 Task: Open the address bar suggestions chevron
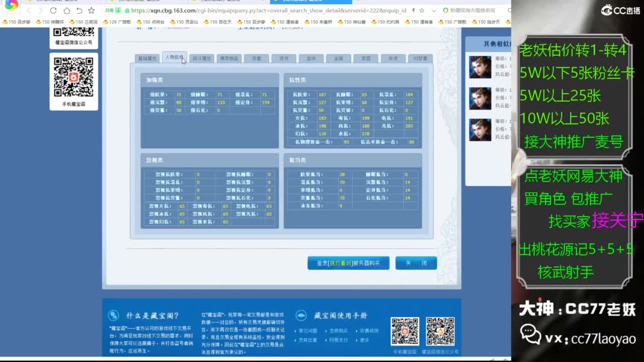point(434,11)
